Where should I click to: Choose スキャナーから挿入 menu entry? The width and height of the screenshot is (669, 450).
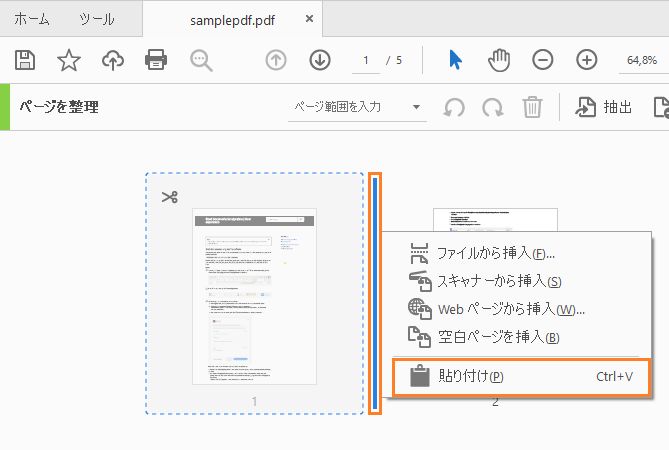[517, 281]
